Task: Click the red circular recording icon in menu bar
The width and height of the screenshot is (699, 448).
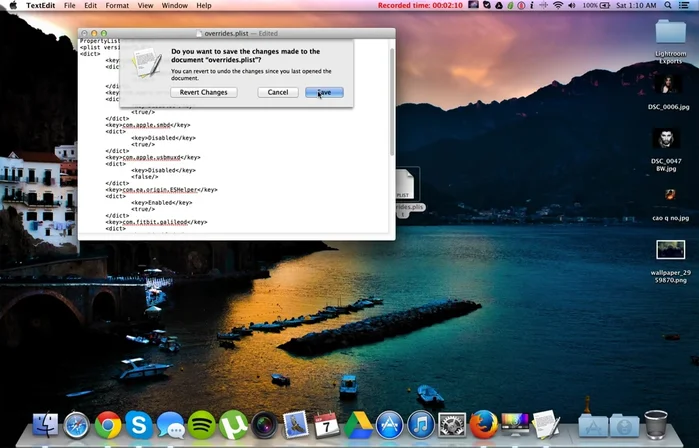Action: [x=521, y=5]
